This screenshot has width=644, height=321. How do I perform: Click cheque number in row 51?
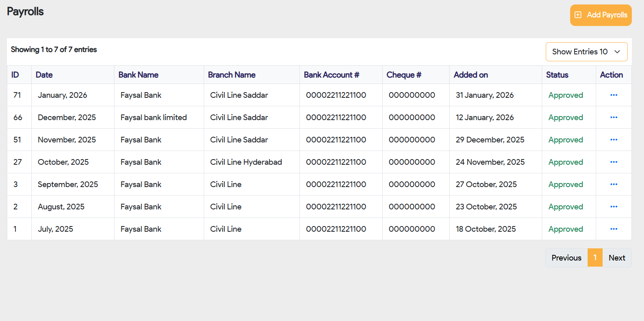(x=412, y=140)
